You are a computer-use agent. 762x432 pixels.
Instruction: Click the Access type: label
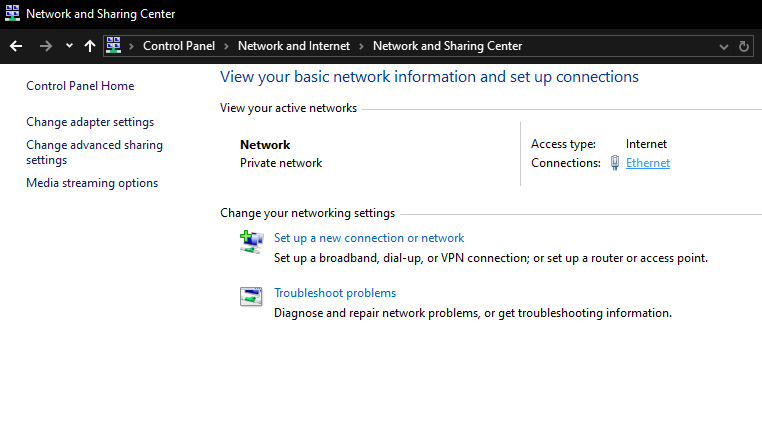pos(563,144)
